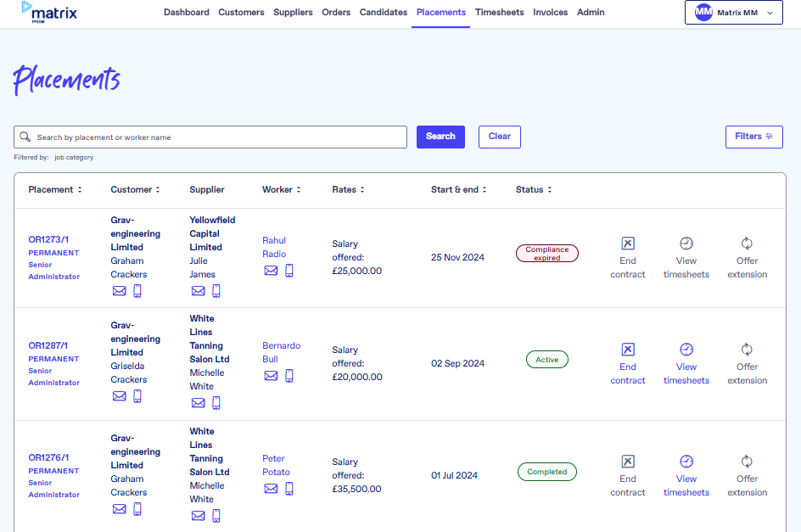Navigate to Orders

[x=336, y=12]
